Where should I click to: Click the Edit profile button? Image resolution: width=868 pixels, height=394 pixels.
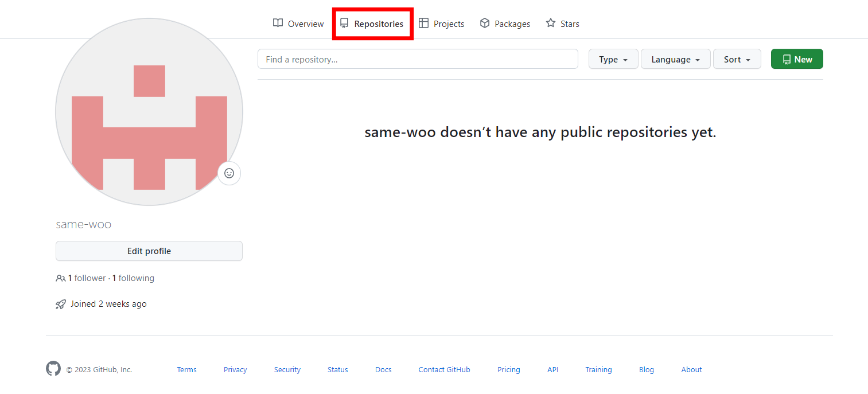149,251
